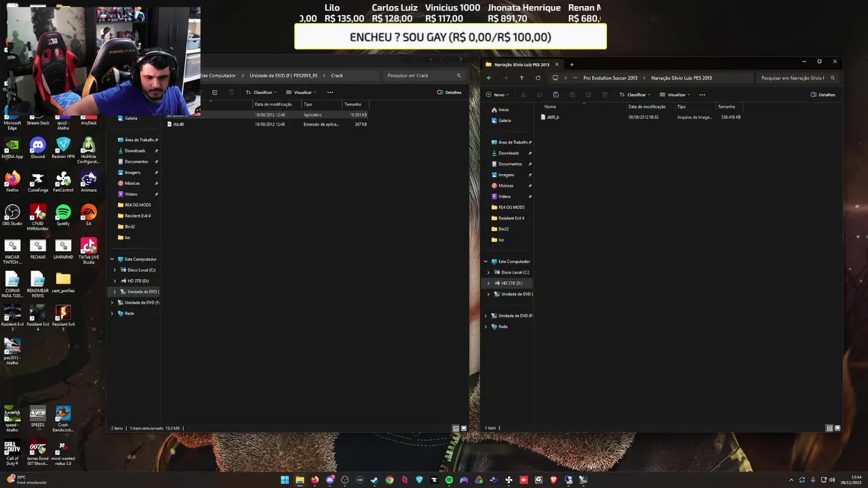Open Brave browser from the taskbar
This screenshot has height=488, width=868.
(553, 480)
